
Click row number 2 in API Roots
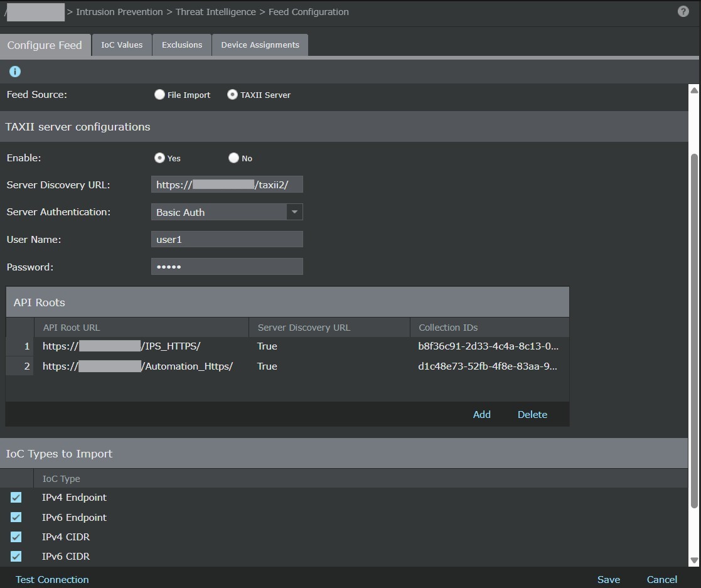[x=20, y=366]
